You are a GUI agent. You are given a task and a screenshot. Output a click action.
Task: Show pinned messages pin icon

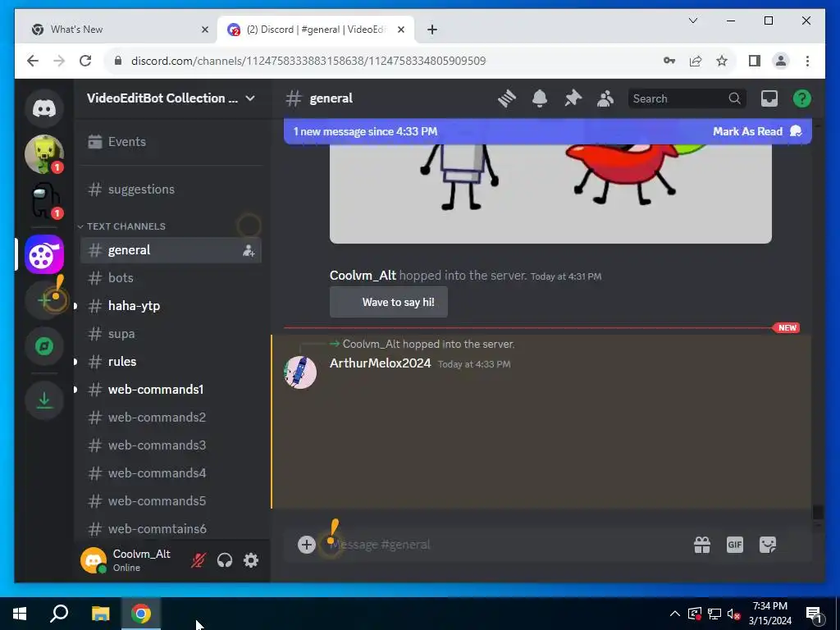point(573,98)
